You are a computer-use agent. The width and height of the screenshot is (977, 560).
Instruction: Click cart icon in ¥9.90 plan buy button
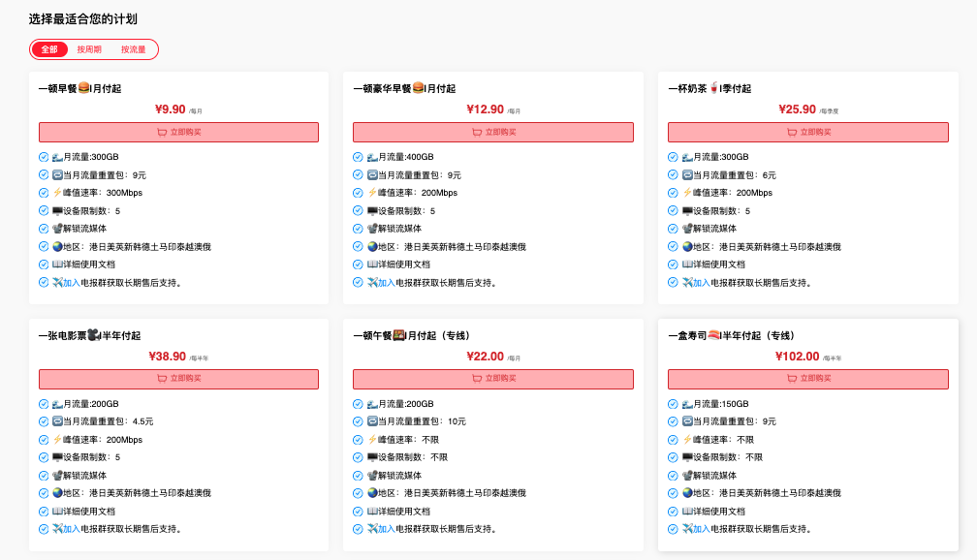pos(162,132)
